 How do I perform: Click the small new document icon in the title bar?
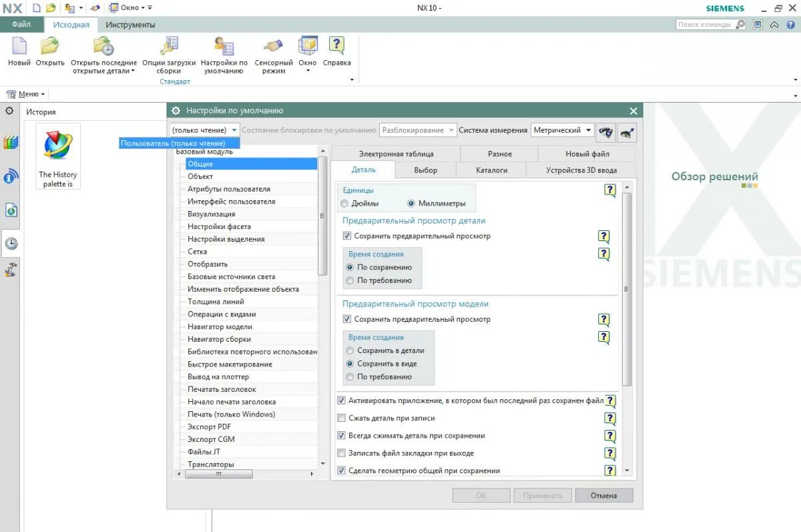[x=37, y=8]
